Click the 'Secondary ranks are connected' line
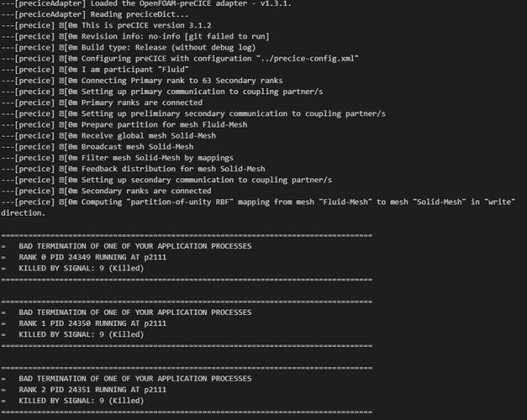The height and width of the screenshot is (420, 527). click(106, 192)
